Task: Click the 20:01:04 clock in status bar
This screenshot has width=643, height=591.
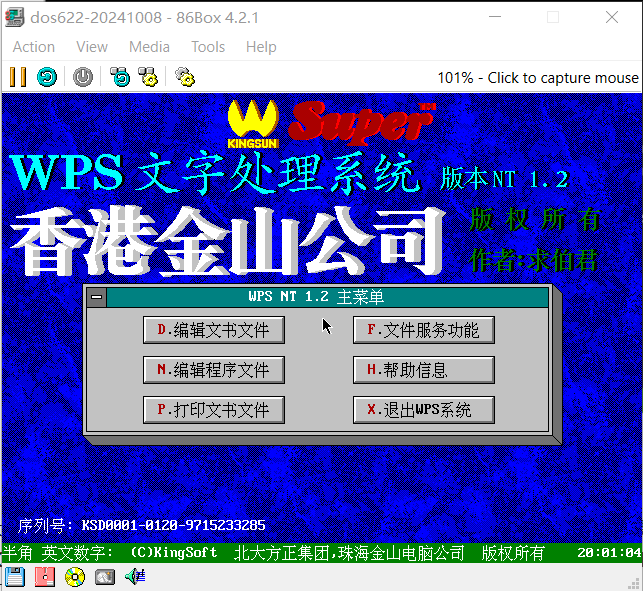Action: pyautogui.click(x=609, y=553)
